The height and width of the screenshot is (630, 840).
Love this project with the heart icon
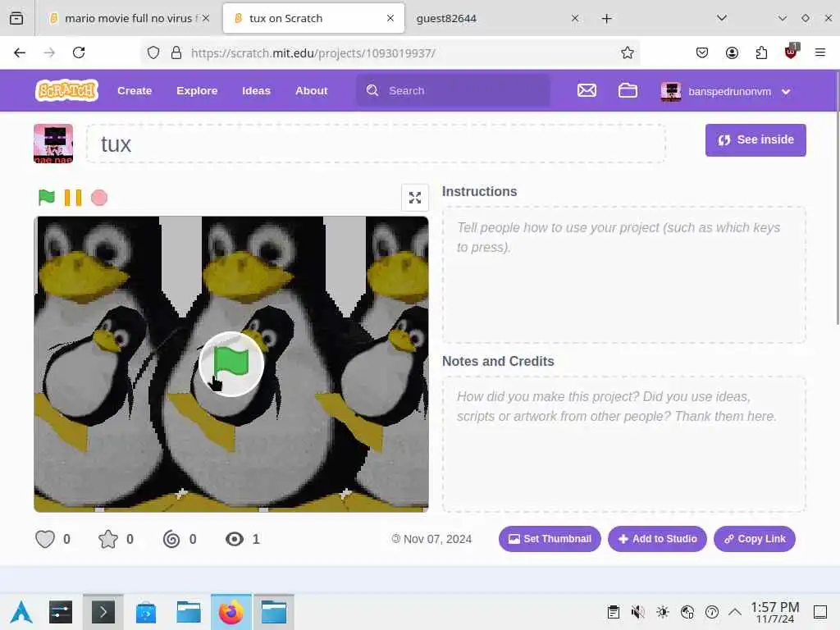pyautogui.click(x=45, y=539)
